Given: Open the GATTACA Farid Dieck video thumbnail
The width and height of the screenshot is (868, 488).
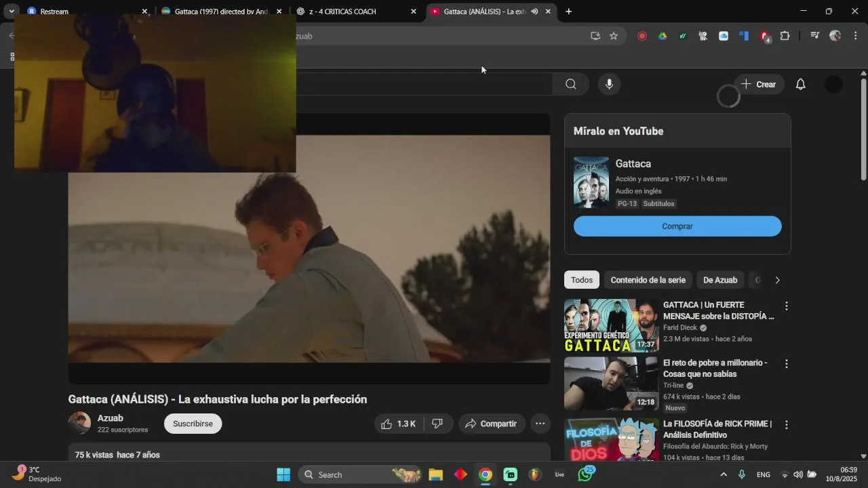Looking at the screenshot, I should 611,326.
